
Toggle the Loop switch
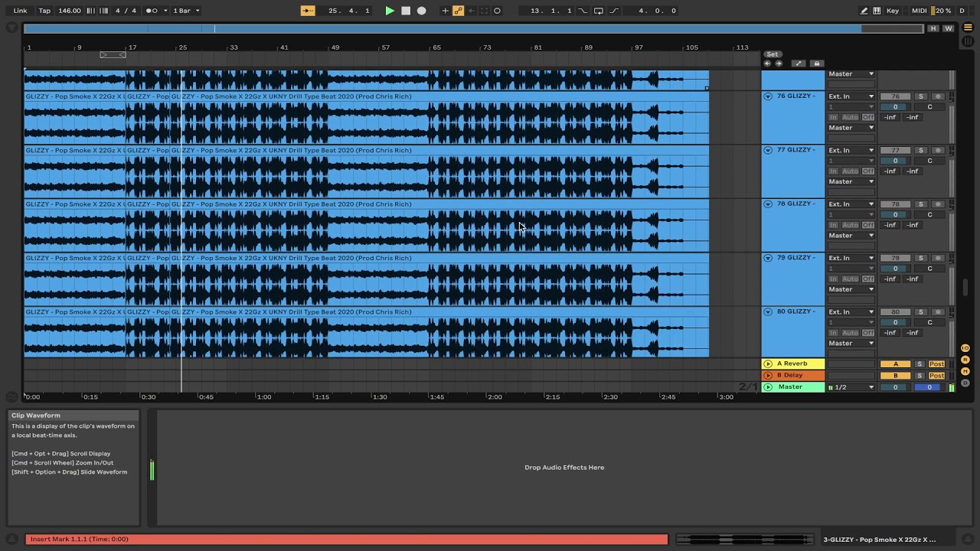click(x=599, y=11)
